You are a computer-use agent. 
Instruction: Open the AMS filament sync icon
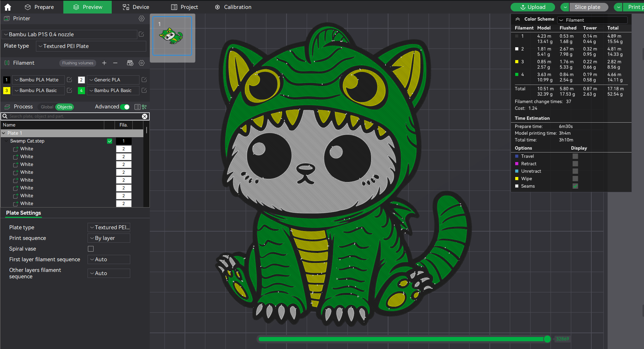click(x=130, y=63)
